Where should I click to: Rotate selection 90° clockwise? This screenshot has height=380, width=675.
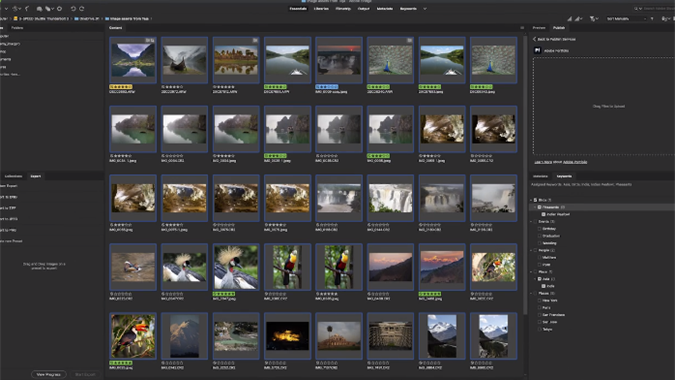pyautogui.click(x=81, y=9)
